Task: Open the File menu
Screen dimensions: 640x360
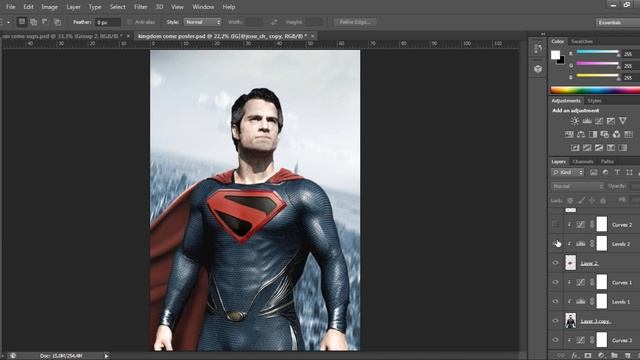Action: pos(10,7)
